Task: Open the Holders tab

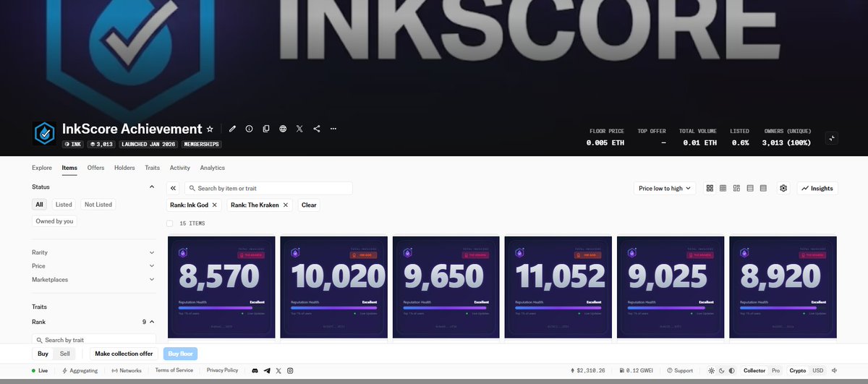Action: [x=124, y=168]
